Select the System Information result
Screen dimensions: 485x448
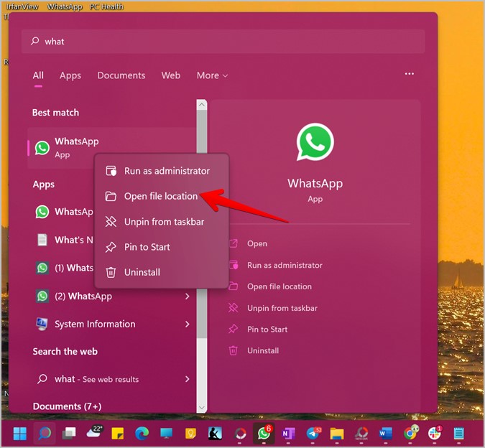pyautogui.click(x=112, y=324)
